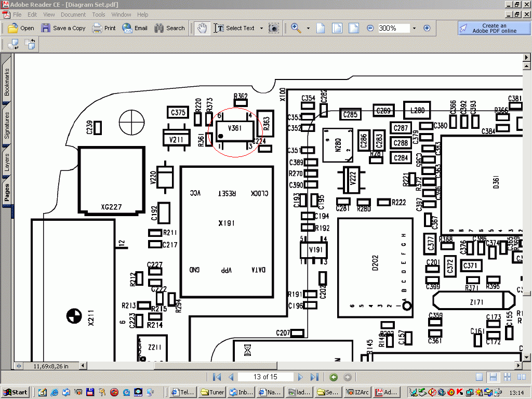
Task: Click the Zoom In magnifier tool
Action: point(296,28)
